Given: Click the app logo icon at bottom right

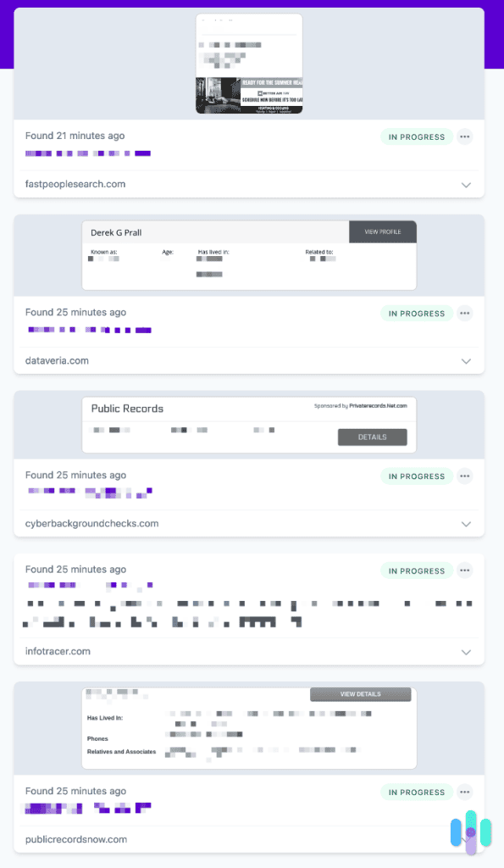Looking at the screenshot, I should pos(471,833).
